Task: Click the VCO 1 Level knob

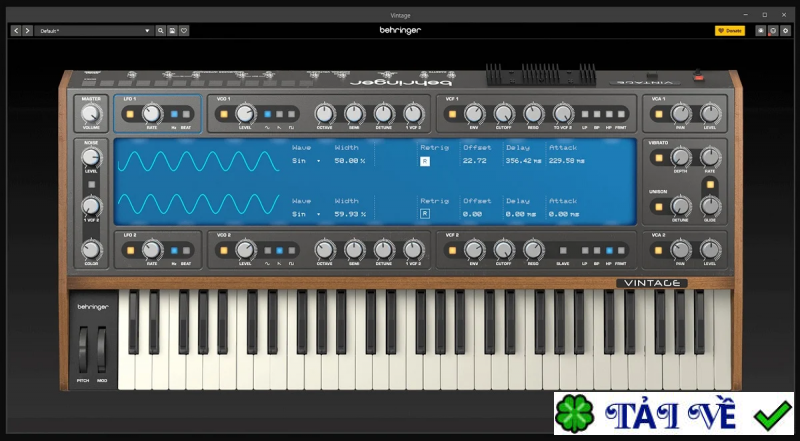Action: [245, 113]
